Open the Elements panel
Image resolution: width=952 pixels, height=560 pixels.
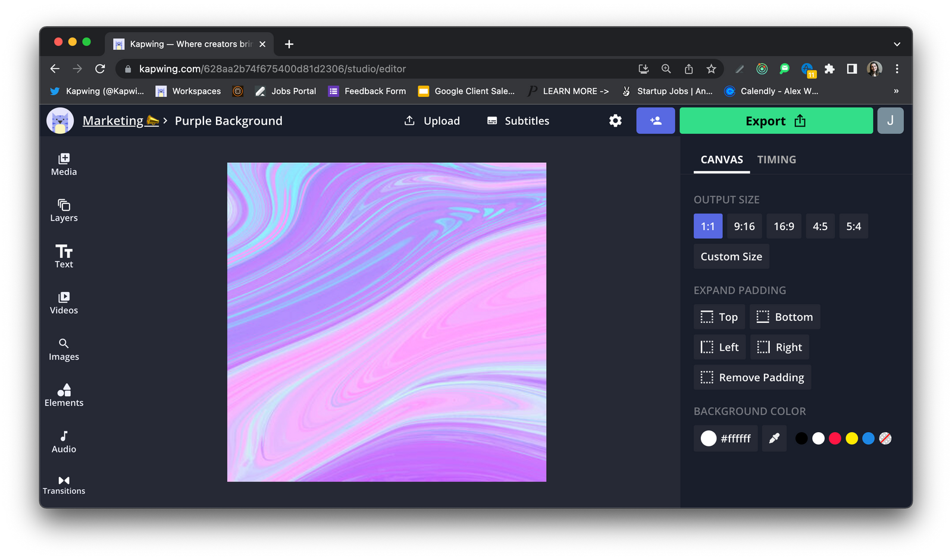(64, 395)
